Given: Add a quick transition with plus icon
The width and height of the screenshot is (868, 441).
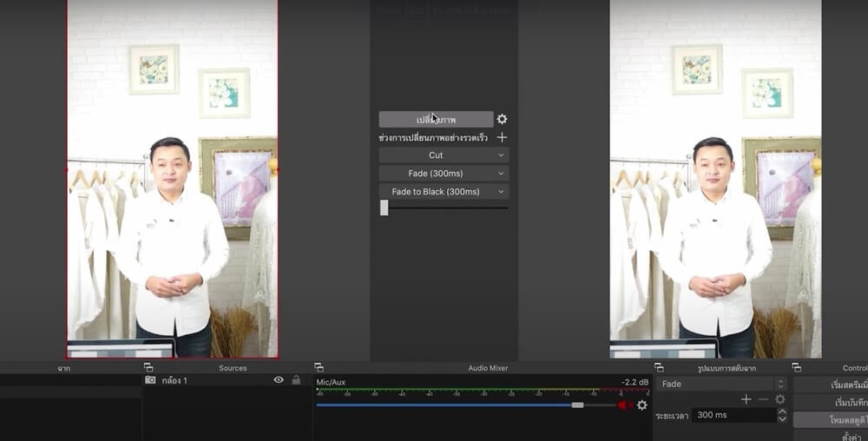Looking at the screenshot, I should (502, 138).
